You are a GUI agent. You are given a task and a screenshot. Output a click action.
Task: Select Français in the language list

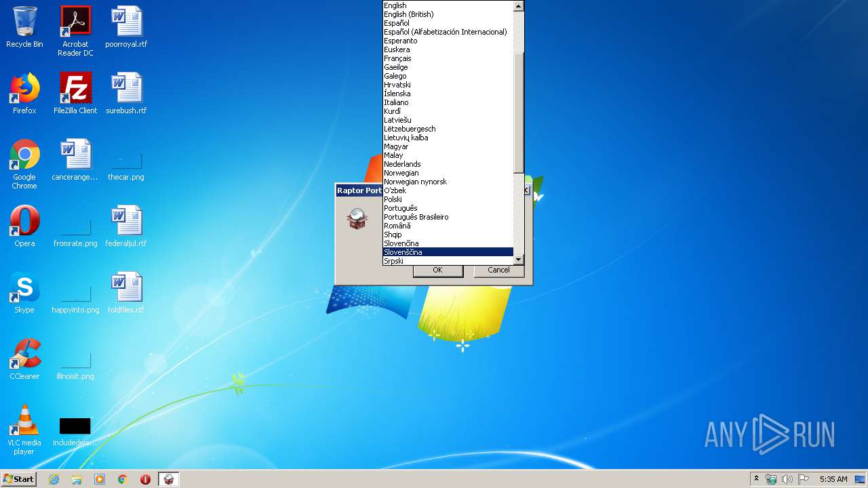click(x=448, y=58)
